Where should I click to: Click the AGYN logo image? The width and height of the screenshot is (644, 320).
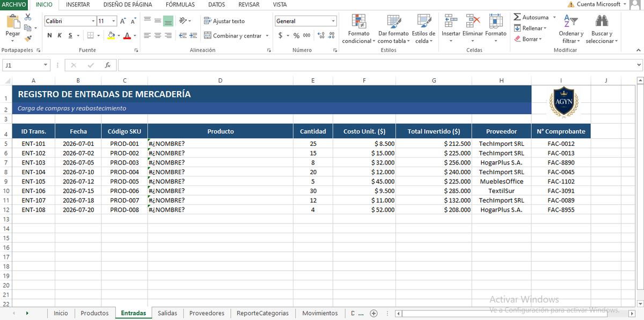click(x=563, y=101)
